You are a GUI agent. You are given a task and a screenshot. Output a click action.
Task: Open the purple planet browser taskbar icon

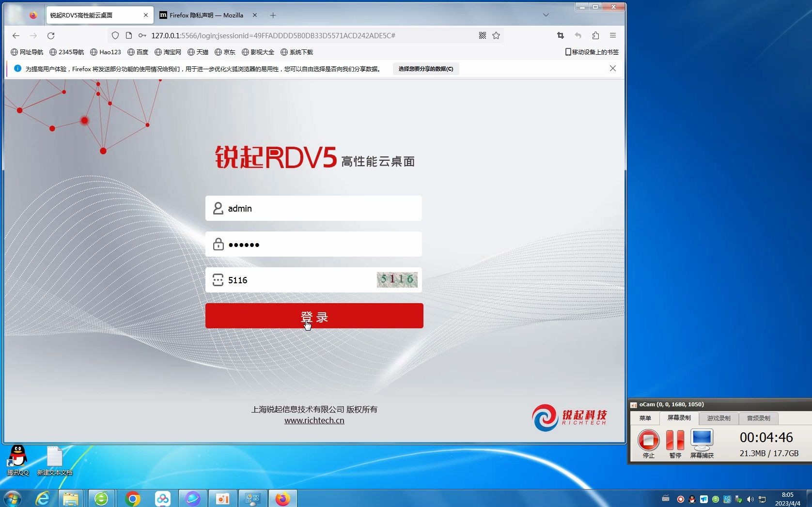[x=193, y=498]
